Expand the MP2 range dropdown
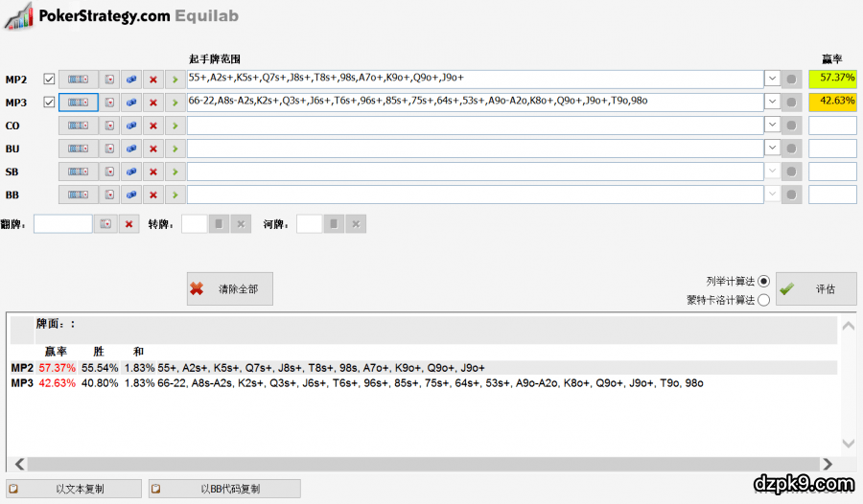 pyautogui.click(x=771, y=79)
